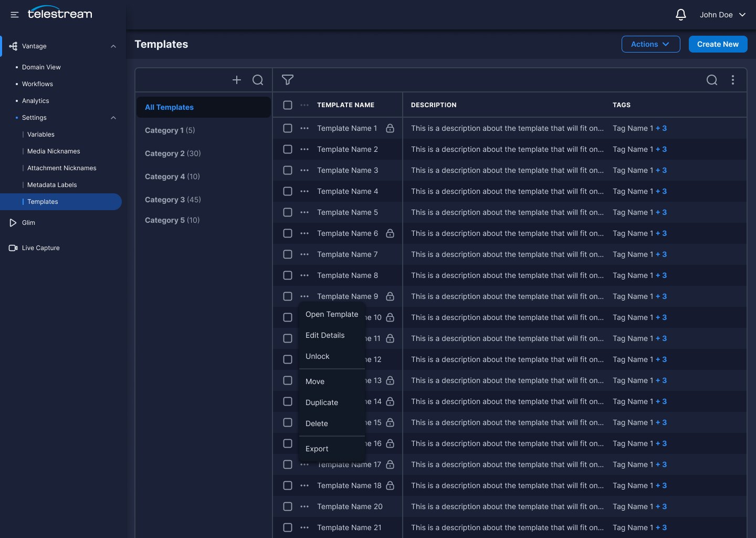Click the table search magnifier icon
756x538 pixels.
tap(712, 80)
